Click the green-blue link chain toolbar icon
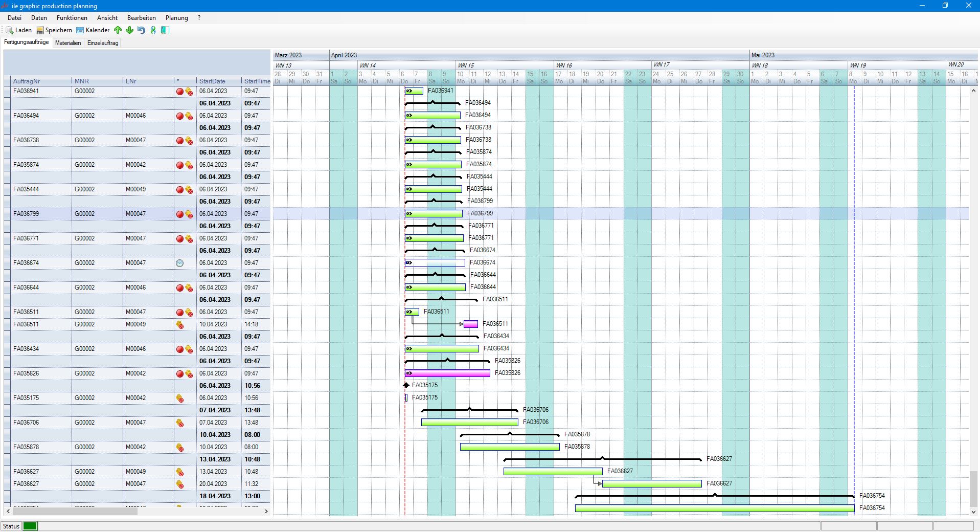Image resolution: width=980 pixels, height=532 pixels. point(153,30)
